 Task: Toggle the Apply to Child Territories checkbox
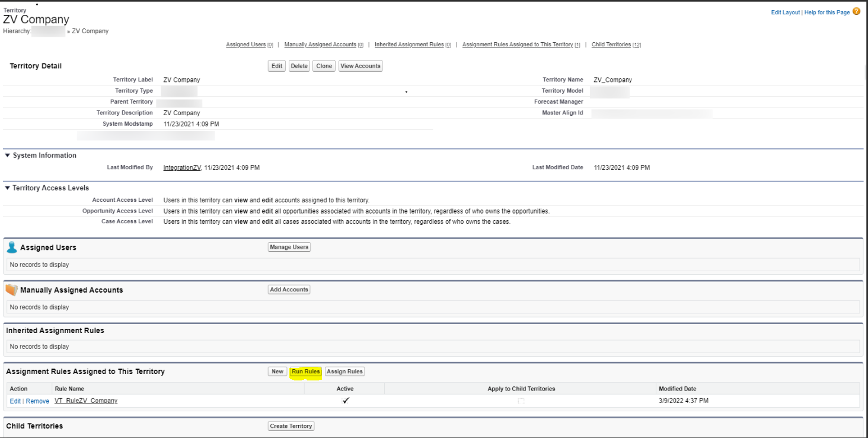pos(521,401)
